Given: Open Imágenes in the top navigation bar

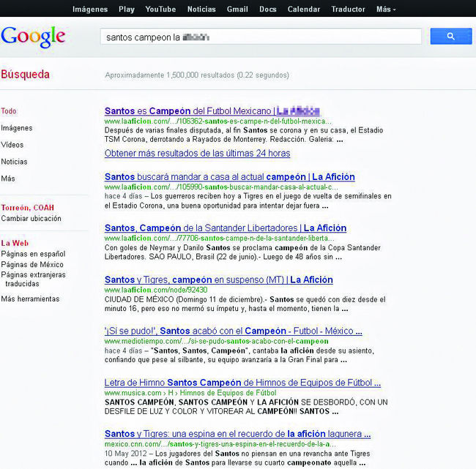Looking at the screenshot, I should tap(90, 10).
